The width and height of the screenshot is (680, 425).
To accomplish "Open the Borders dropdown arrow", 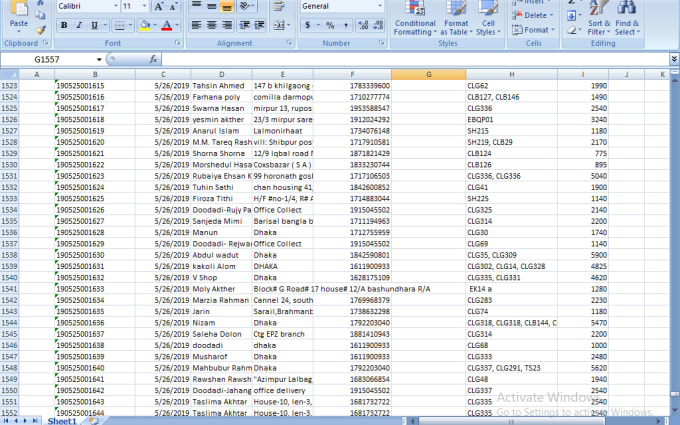I will click(130, 25).
